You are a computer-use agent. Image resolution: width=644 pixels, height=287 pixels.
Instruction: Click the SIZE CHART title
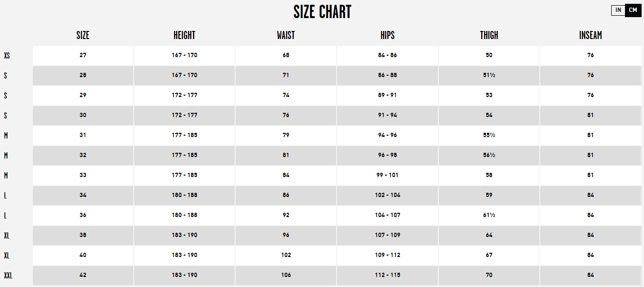click(322, 12)
